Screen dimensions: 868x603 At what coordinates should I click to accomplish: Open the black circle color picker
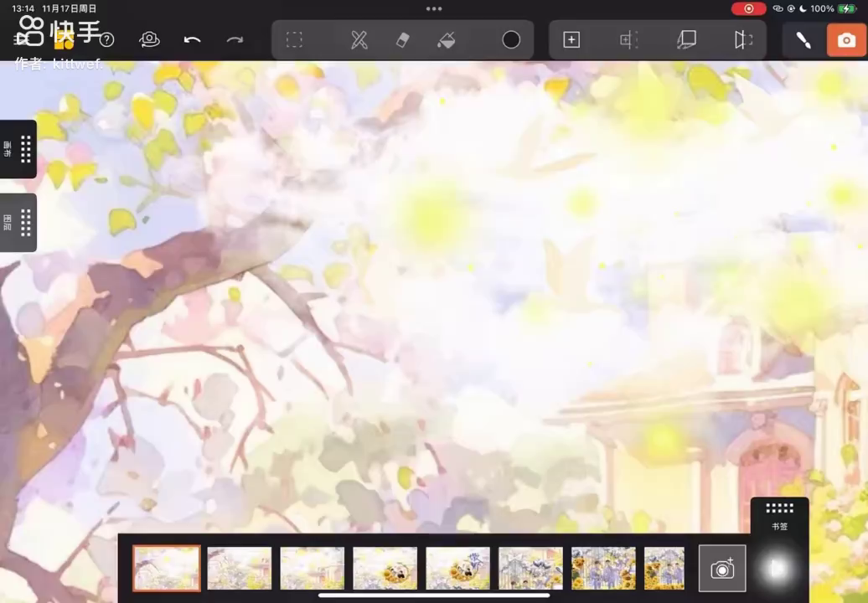[x=511, y=40]
